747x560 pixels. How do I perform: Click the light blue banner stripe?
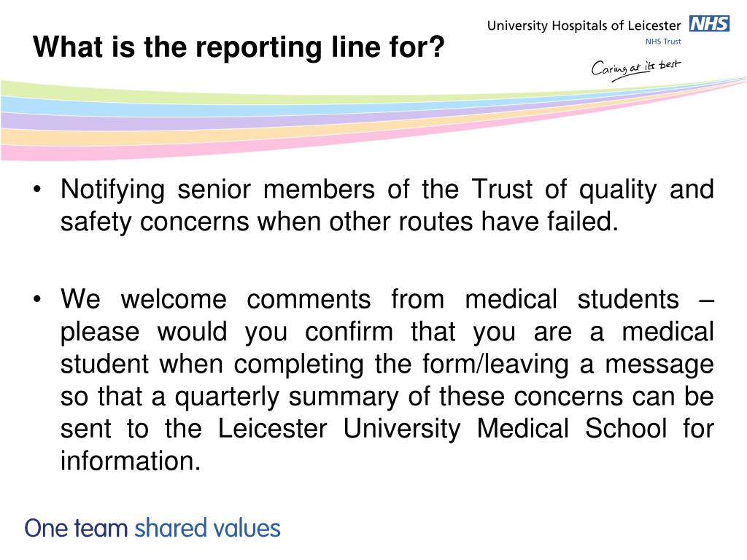coord(96,106)
